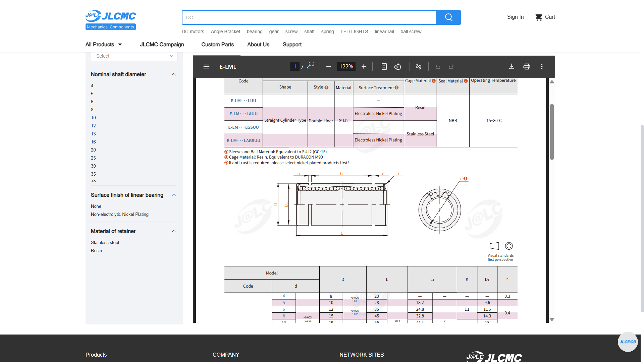Click the spring search suggestion
The width and height of the screenshot is (644, 362).
[x=327, y=32]
